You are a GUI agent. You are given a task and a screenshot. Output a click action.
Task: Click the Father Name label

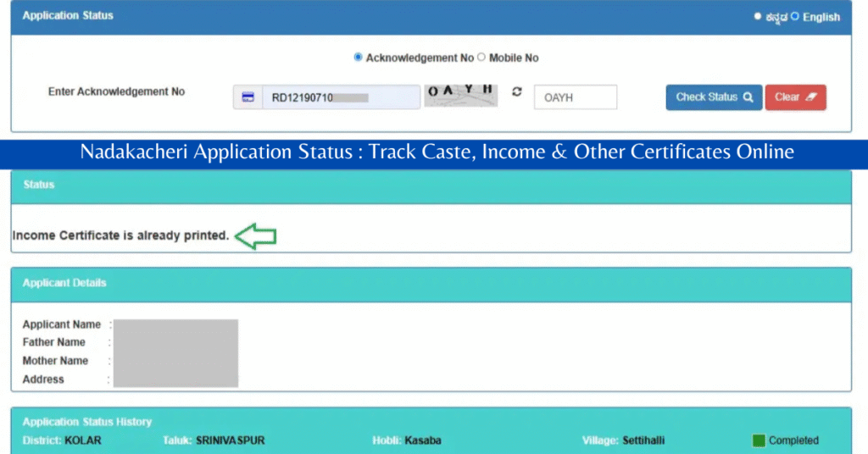pos(53,342)
